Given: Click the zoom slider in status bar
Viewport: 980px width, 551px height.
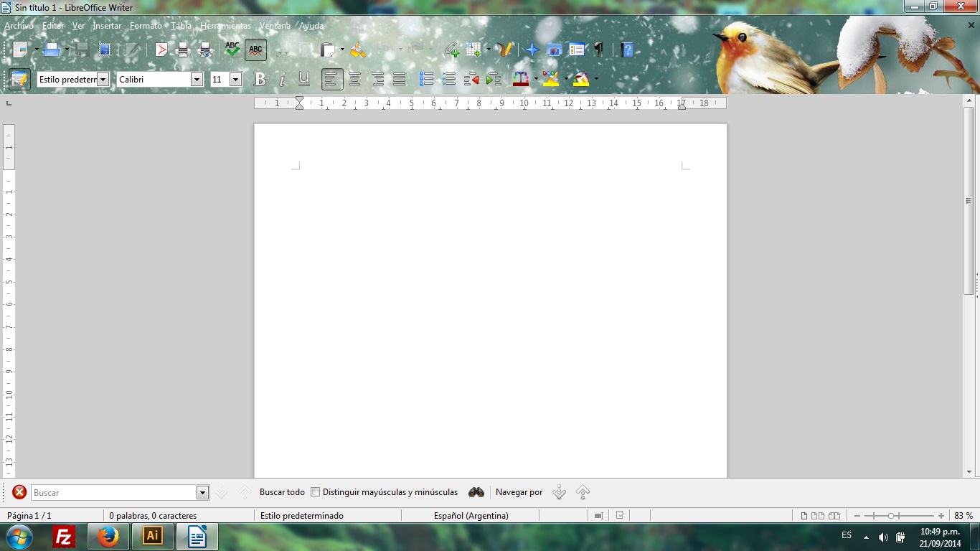Looking at the screenshot, I should tap(900, 515).
